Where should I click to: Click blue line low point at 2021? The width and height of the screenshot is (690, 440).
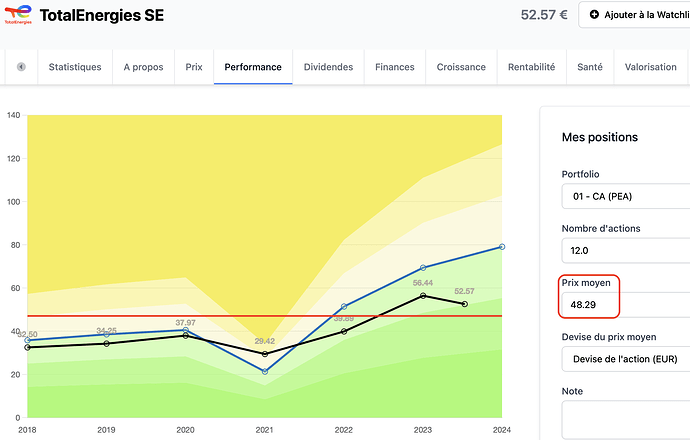click(x=264, y=372)
